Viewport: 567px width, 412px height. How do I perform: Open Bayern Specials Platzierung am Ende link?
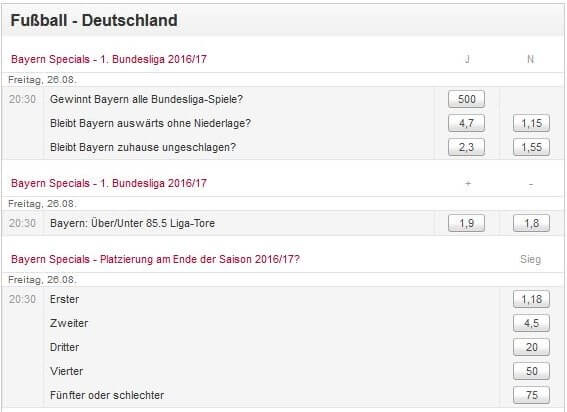[x=155, y=259]
